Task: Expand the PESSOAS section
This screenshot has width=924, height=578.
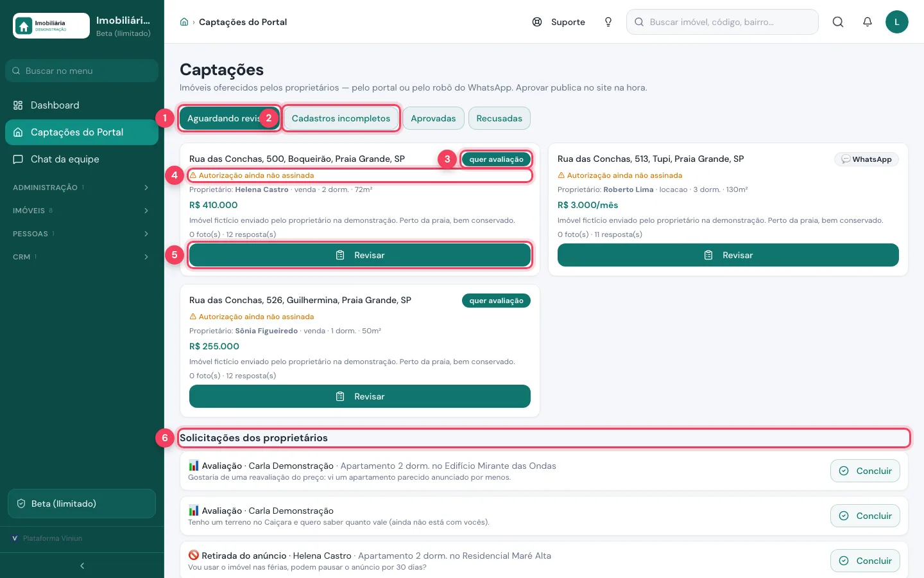Action: pyautogui.click(x=82, y=234)
